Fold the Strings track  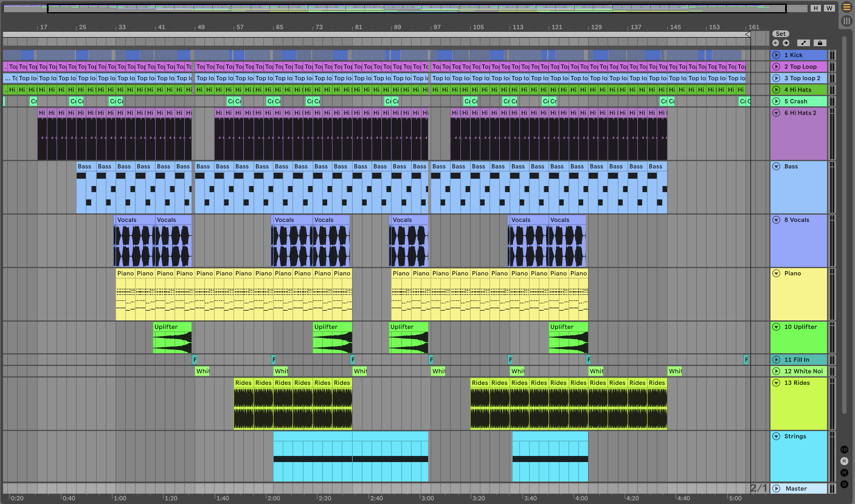(776, 436)
